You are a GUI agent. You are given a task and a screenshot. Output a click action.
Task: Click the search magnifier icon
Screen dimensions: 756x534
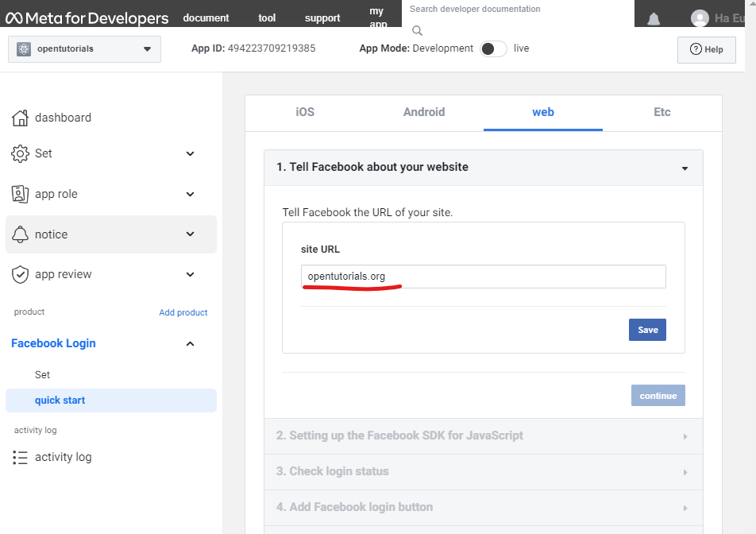417,31
